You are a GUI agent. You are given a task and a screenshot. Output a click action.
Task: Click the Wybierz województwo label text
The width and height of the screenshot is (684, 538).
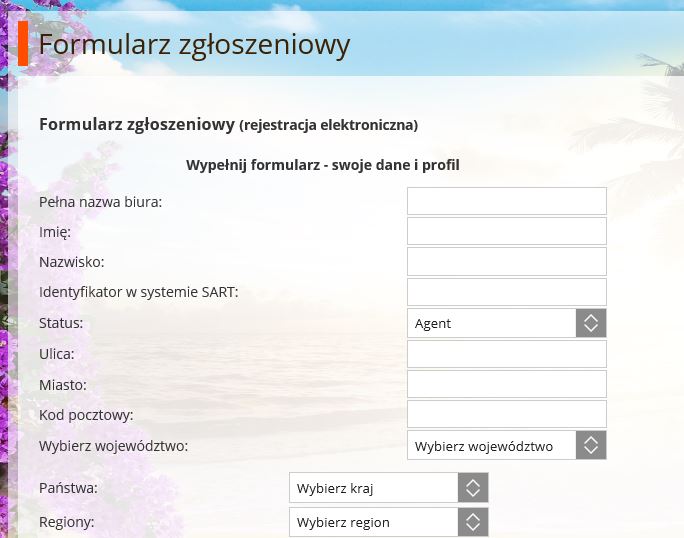pos(113,446)
